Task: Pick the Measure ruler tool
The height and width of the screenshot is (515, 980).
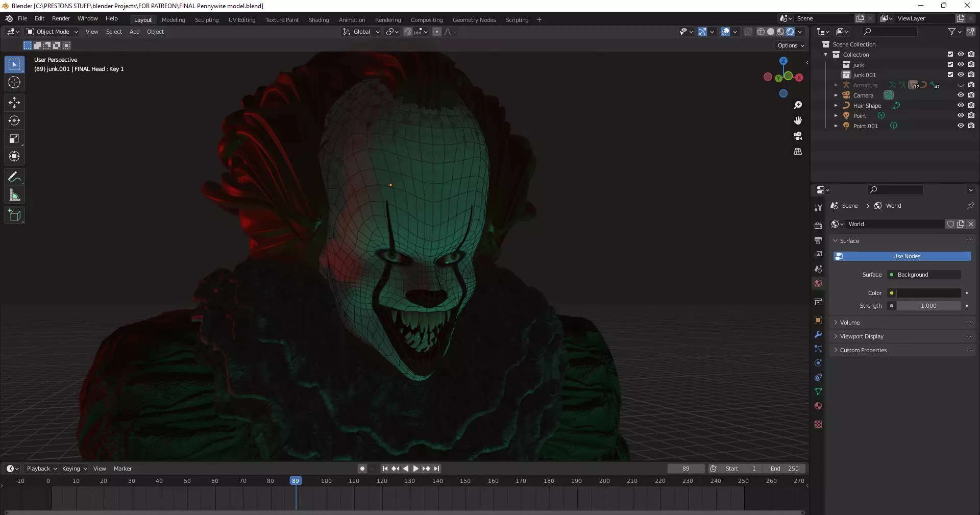Action: [14, 195]
